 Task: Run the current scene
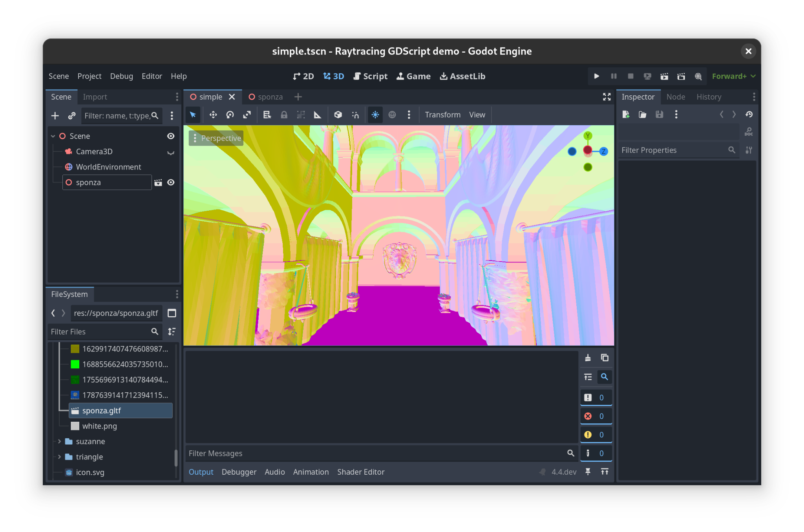coord(664,76)
